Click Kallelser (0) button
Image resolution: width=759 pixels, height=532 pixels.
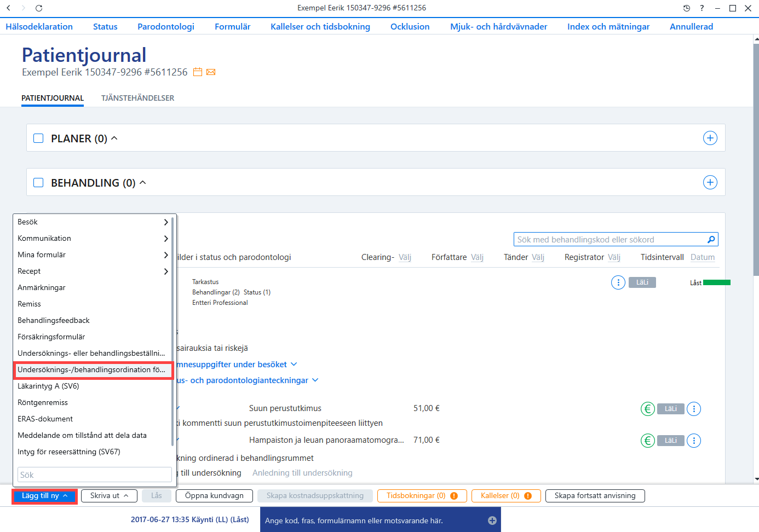pyautogui.click(x=506, y=496)
